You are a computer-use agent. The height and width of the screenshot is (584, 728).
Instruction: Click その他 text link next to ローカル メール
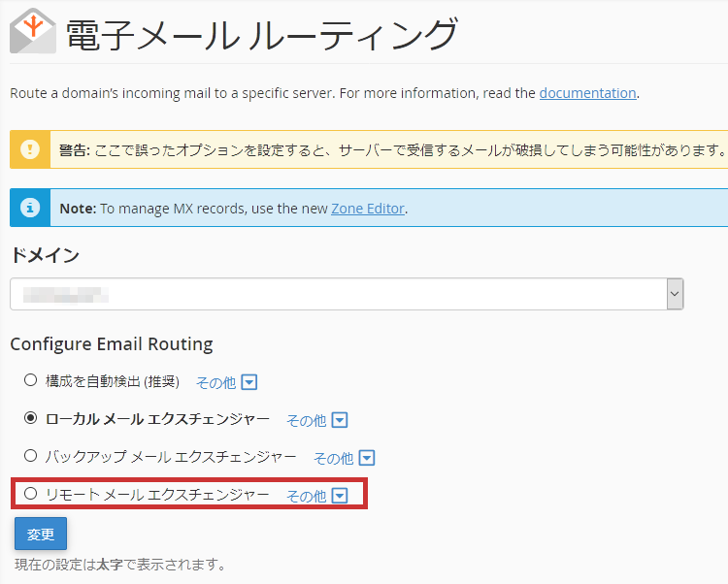point(306,420)
